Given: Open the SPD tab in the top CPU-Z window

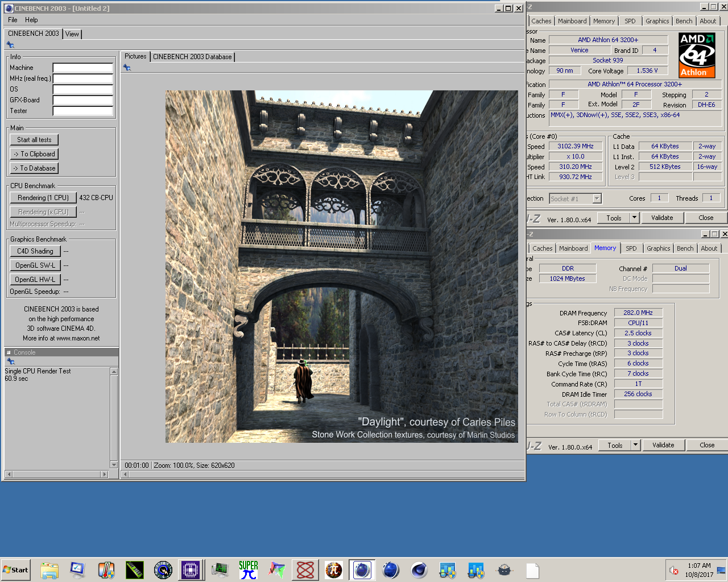Looking at the screenshot, I should pos(630,21).
